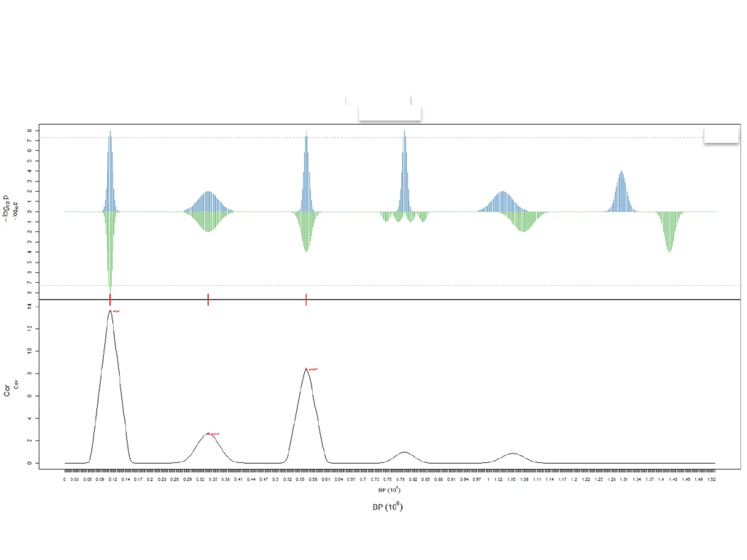747x560 pixels.
Task: Click the large 'Cov' y-axis title
Action: click(x=7, y=391)
